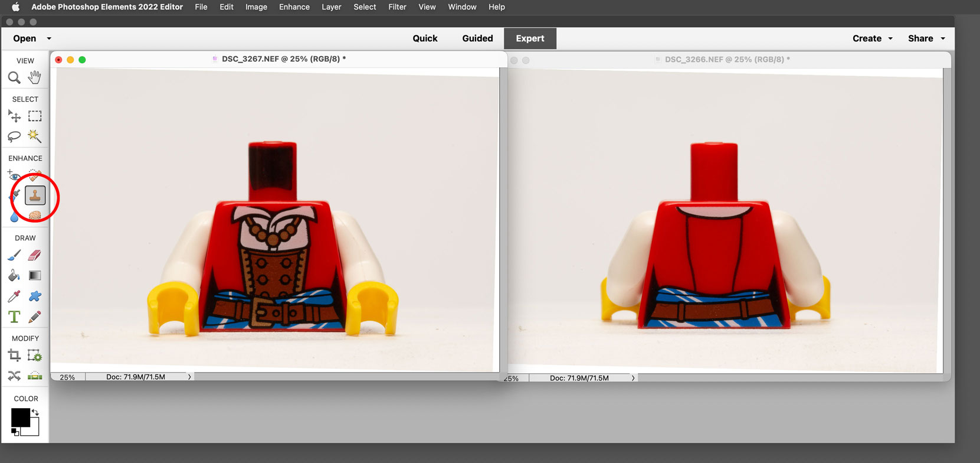Select the Custom Shape tool

(x=35, y=296)
